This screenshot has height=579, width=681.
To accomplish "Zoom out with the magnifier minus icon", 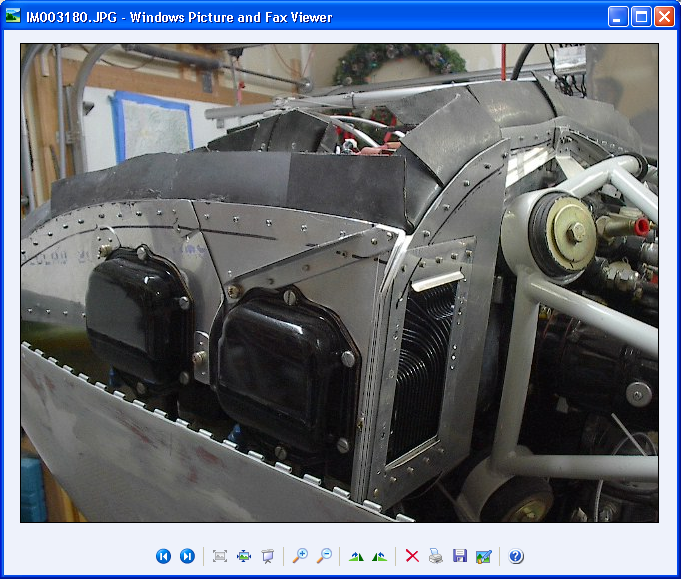I will [x=324, y=556].
